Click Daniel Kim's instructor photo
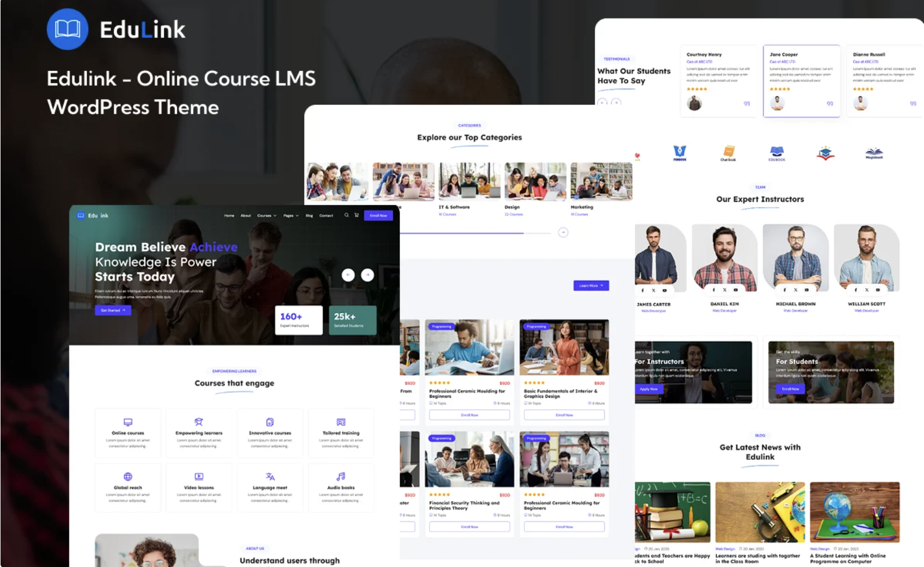Image resolution: width=924 pixels, height=567 pixels. (x=724, y=258)
